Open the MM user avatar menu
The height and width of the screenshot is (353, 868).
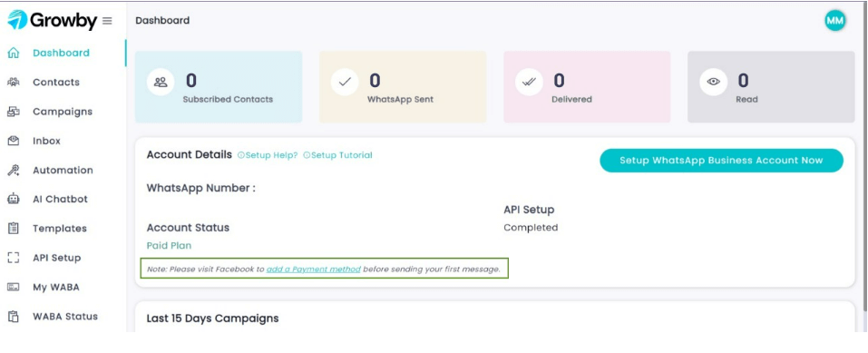click(x=834, y=21)
